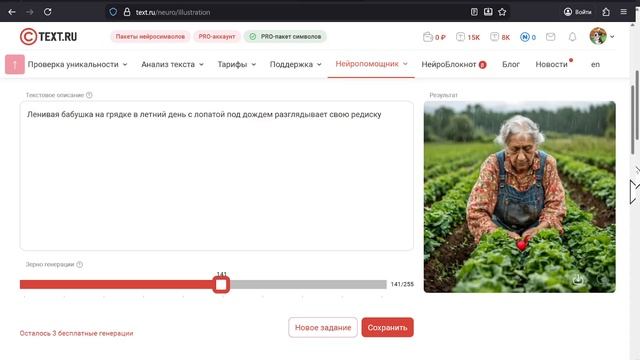
Task: Click the padlock site info icon
Action: pos(127,12)
